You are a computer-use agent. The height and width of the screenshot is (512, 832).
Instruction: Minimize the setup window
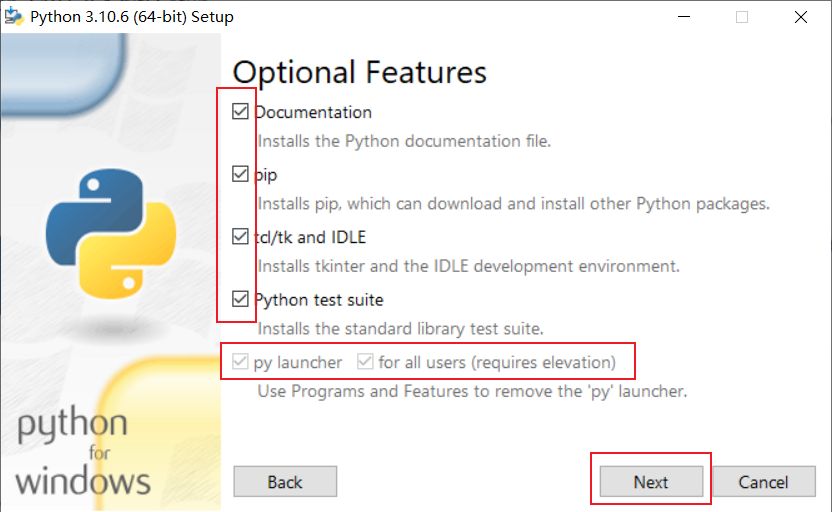tap(683, 17)
